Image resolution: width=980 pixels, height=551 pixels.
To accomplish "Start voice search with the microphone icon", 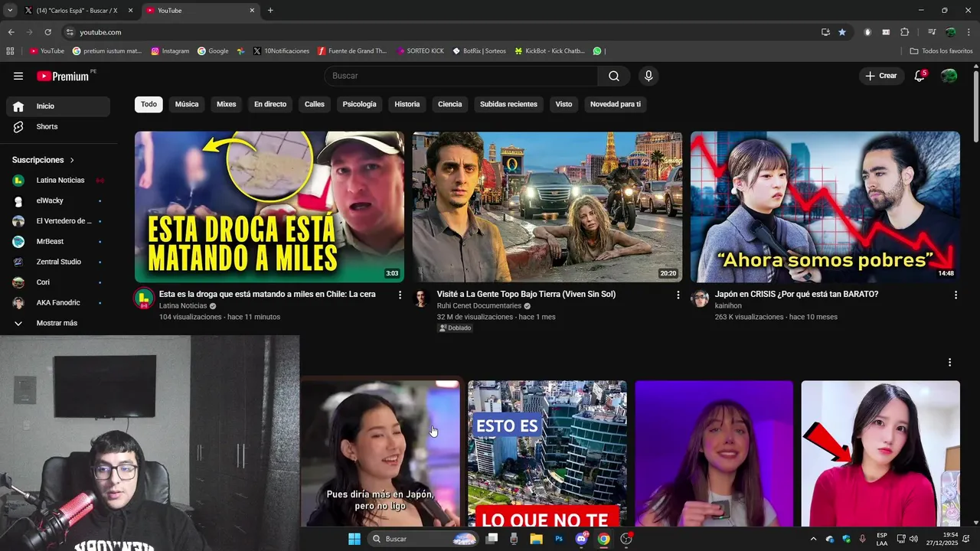I will [648, 76].
